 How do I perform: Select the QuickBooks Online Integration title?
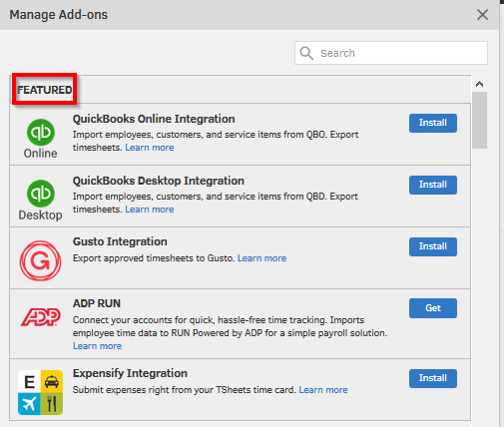click(x=154, y=119)
